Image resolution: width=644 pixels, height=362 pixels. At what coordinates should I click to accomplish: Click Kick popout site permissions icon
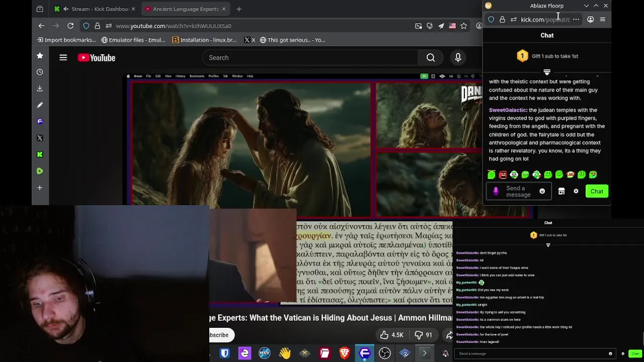point(514,20)
